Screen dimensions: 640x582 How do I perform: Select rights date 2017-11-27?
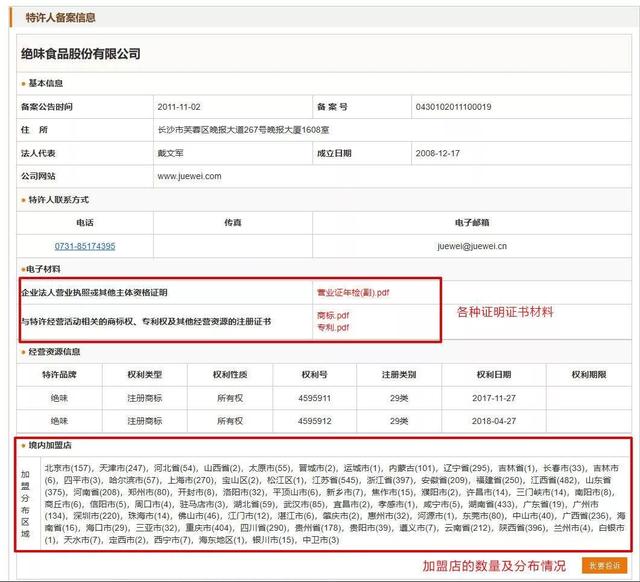494,398
